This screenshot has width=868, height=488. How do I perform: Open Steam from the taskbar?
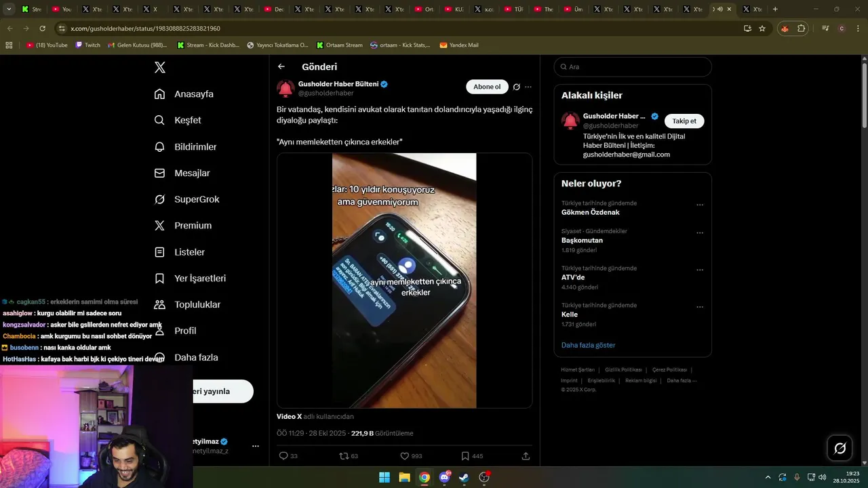pyautogui.click(x=464, y=477)
